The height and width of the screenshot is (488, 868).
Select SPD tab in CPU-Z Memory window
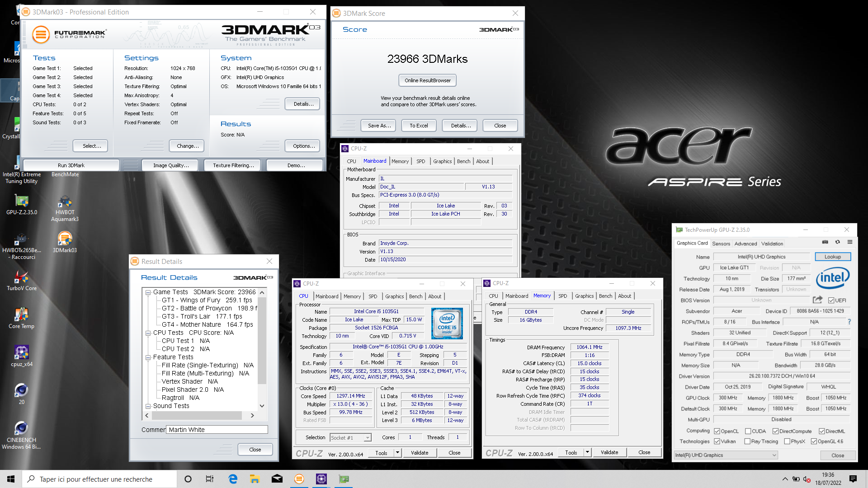coord(562,296)
